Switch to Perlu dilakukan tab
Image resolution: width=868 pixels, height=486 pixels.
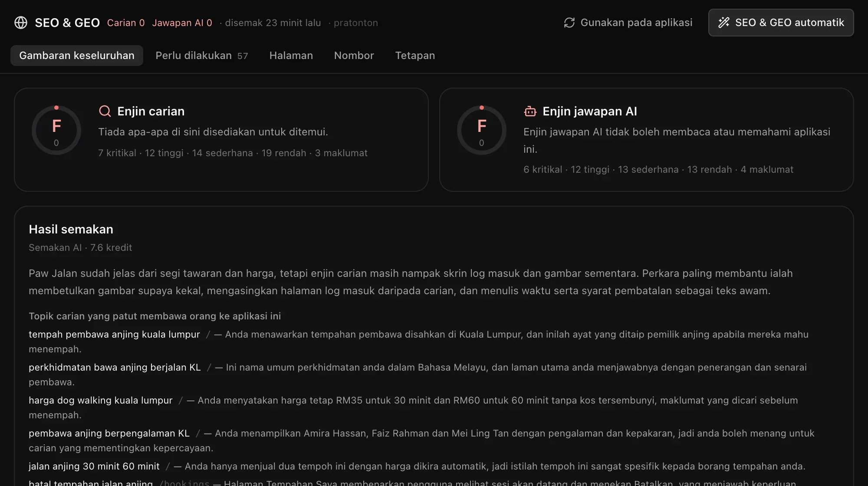pos(202,56)
